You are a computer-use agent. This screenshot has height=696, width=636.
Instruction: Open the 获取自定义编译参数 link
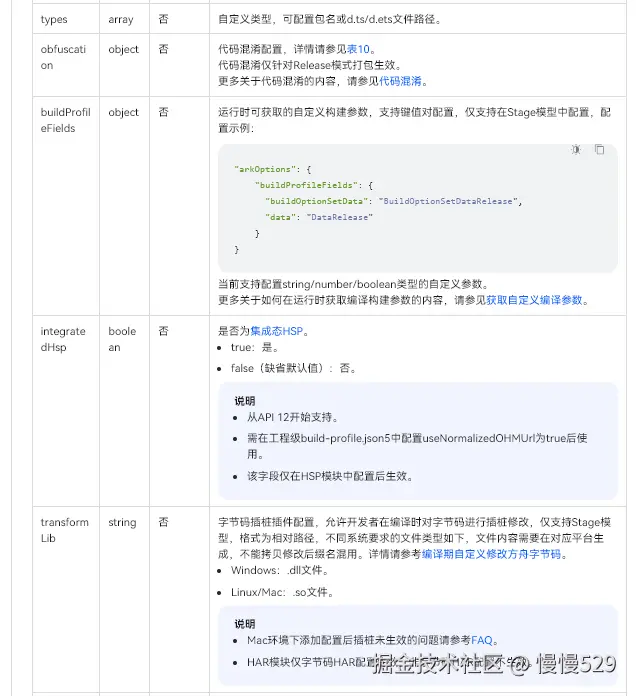[x=534, y=300]
